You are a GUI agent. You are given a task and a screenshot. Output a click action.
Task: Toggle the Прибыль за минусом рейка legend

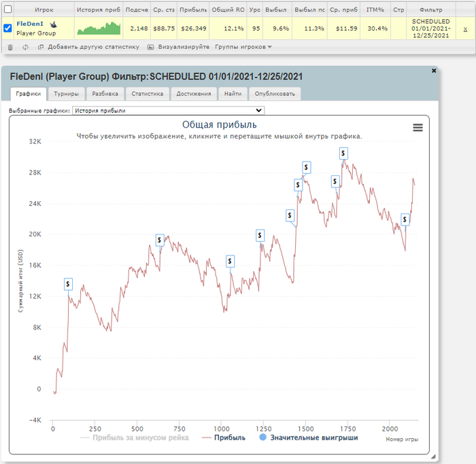[135, 438]
